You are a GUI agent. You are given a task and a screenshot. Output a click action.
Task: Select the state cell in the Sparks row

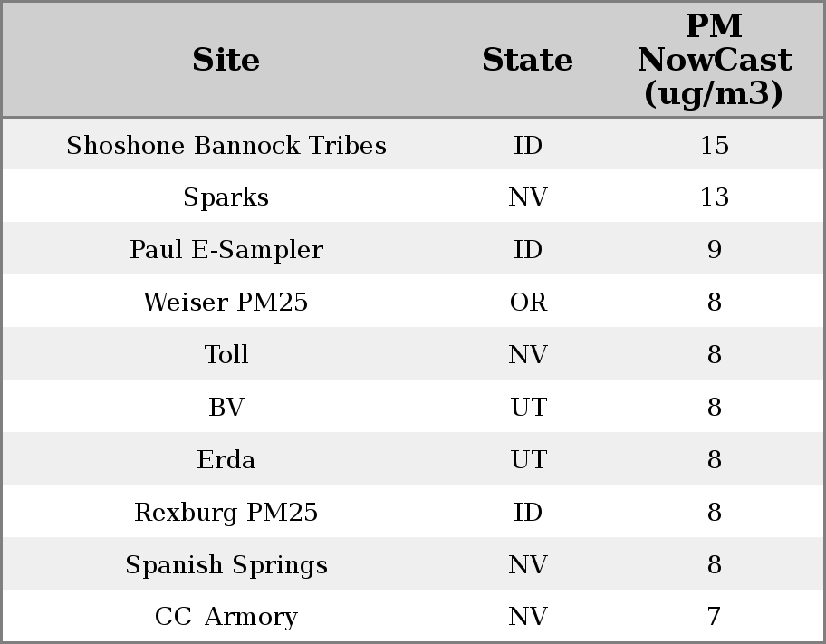[527, 197]
